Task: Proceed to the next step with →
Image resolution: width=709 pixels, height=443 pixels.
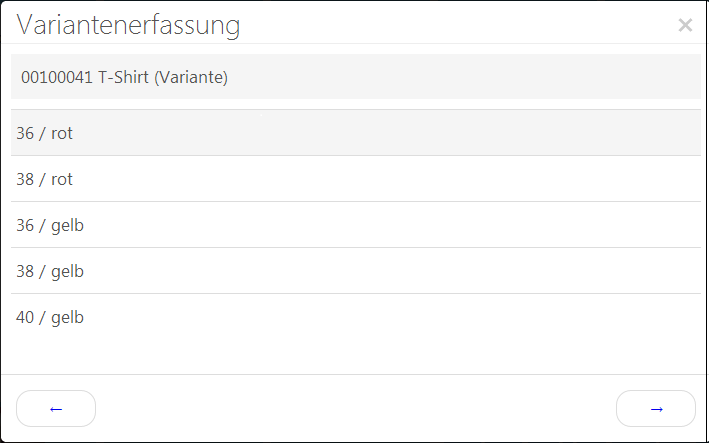Action: (x=656, y=408)
